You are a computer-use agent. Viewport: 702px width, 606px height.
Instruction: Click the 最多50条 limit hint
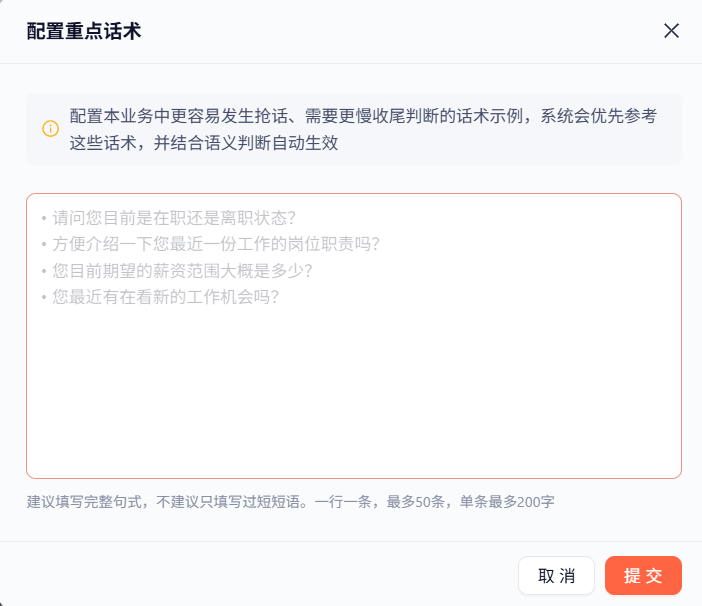pos(415,502)
